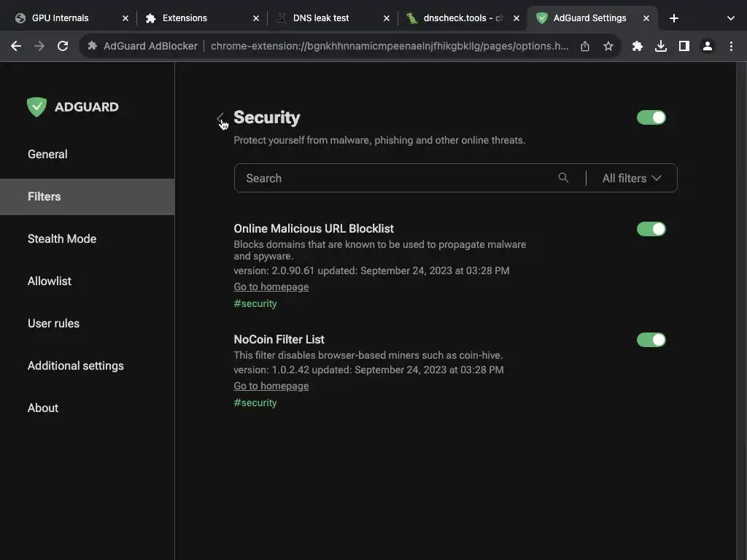The width and height of the screenshot is (747, 560).
Task: Click the share page icon
Action: (585, 46)
